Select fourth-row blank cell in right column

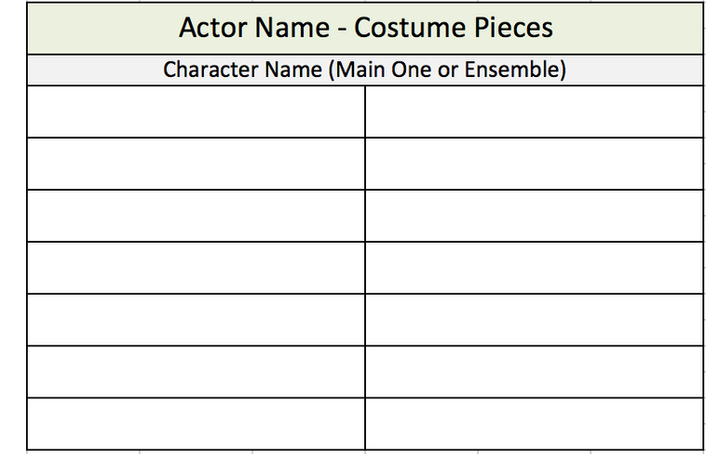(535, 267)
